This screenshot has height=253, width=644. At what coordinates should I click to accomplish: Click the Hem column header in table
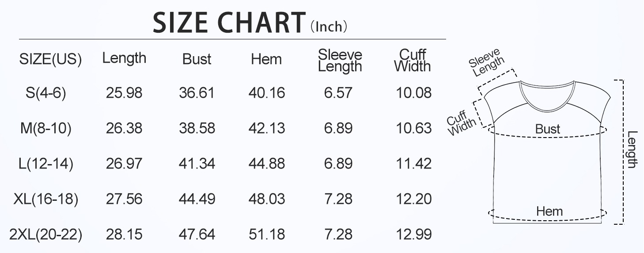266,59
